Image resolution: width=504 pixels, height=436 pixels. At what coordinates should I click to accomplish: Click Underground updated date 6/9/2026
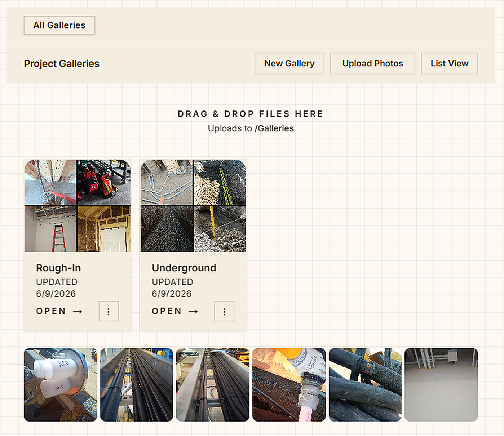[x=172, y=294]
